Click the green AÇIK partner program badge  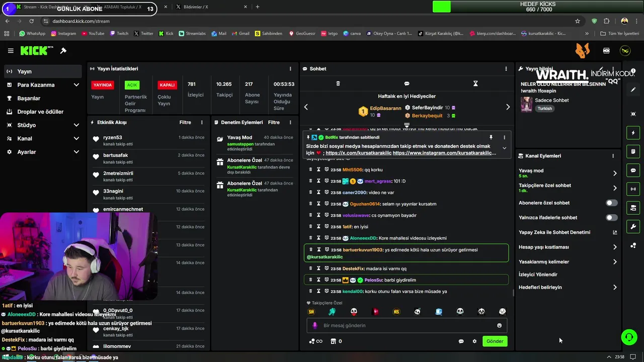tap(132, 85)
